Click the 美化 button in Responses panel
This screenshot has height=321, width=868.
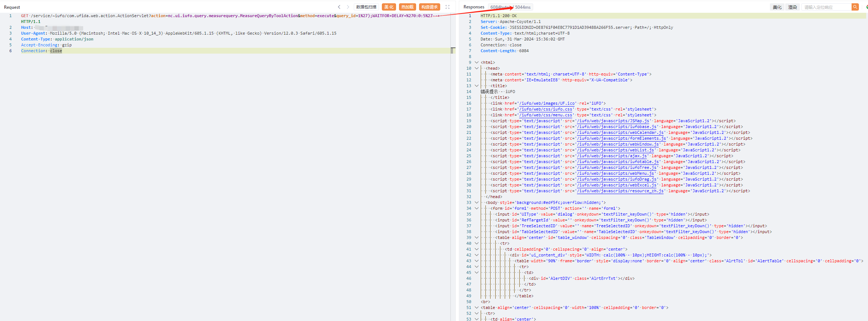(777, 7)
